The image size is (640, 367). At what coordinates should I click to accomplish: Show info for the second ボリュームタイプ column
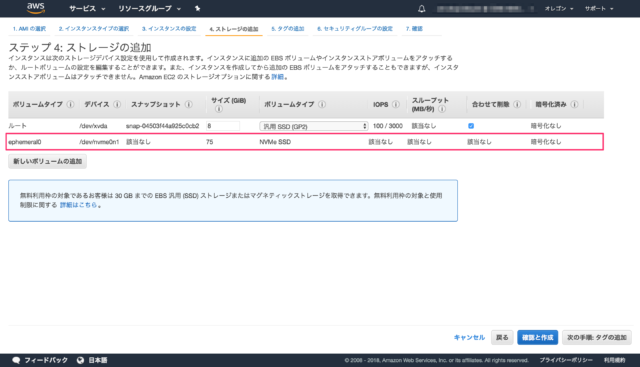point(322,105)
